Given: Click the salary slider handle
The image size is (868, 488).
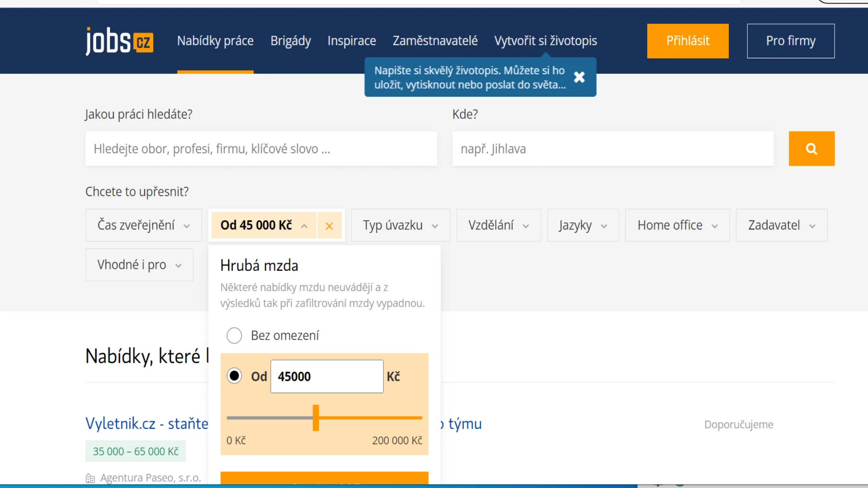Looking at the screenshot, I should click(x=316, y=418).
